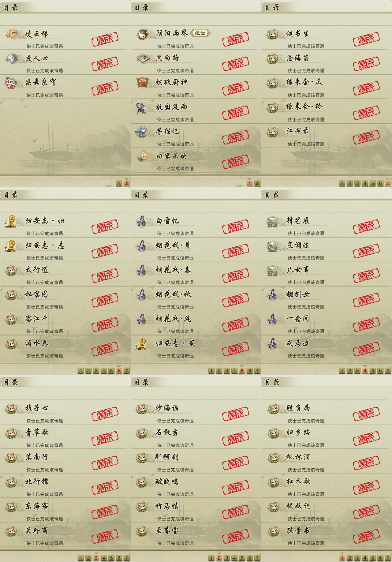Click the 绝世 badge next to 阴阳两界

200,33
